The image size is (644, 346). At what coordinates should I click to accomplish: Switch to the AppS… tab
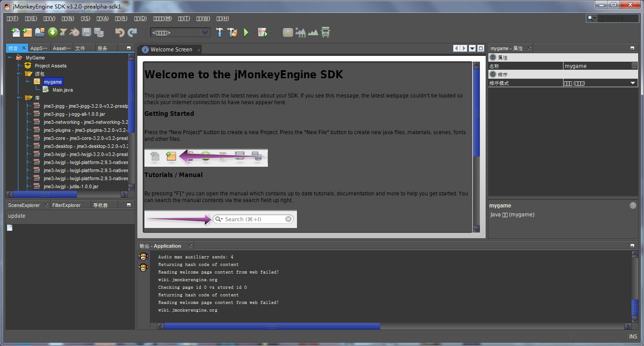[39, 48]
